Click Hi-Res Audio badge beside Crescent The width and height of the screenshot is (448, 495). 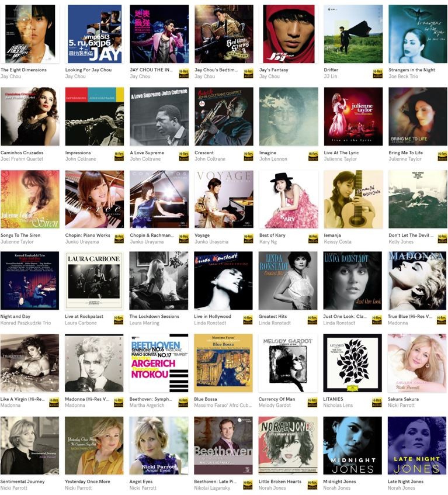[x=248, y=156]
